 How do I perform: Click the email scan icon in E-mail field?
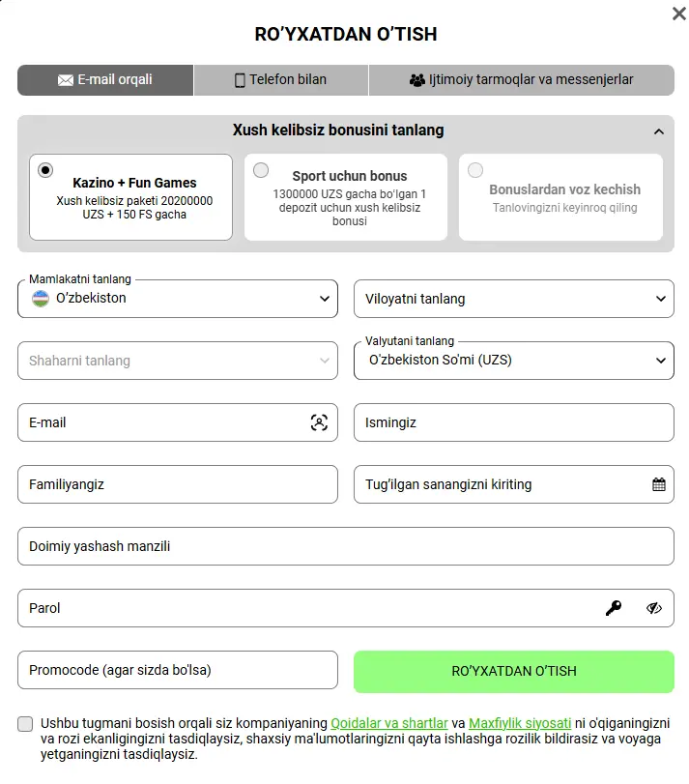317,422
